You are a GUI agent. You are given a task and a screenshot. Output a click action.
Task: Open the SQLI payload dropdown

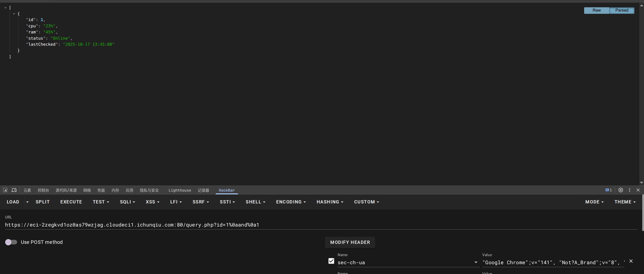pyautogui.click(x=127, y=202)
